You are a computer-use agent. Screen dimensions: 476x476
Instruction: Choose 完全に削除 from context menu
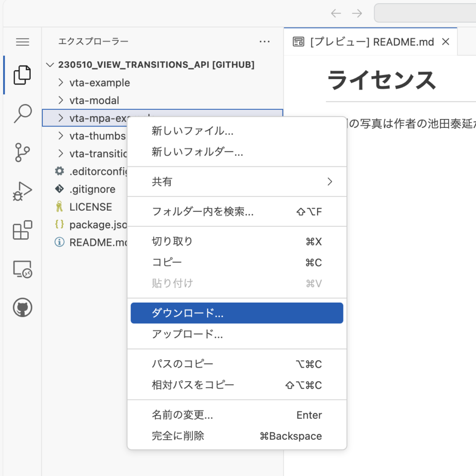237,436
